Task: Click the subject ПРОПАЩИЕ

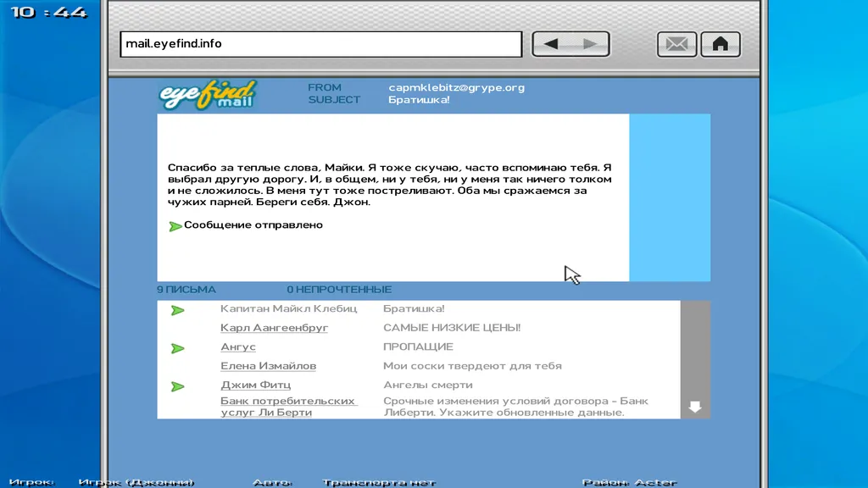Action: (x=418, y=347)
